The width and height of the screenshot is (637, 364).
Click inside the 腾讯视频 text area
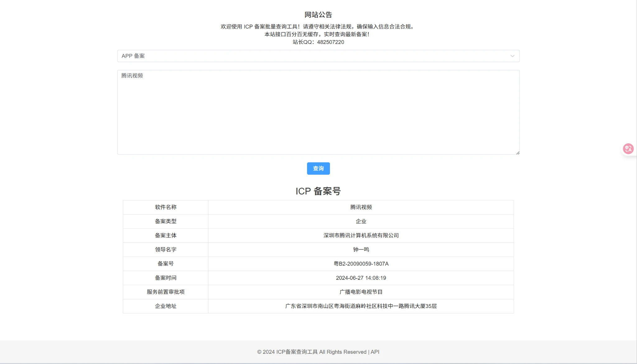318,112
